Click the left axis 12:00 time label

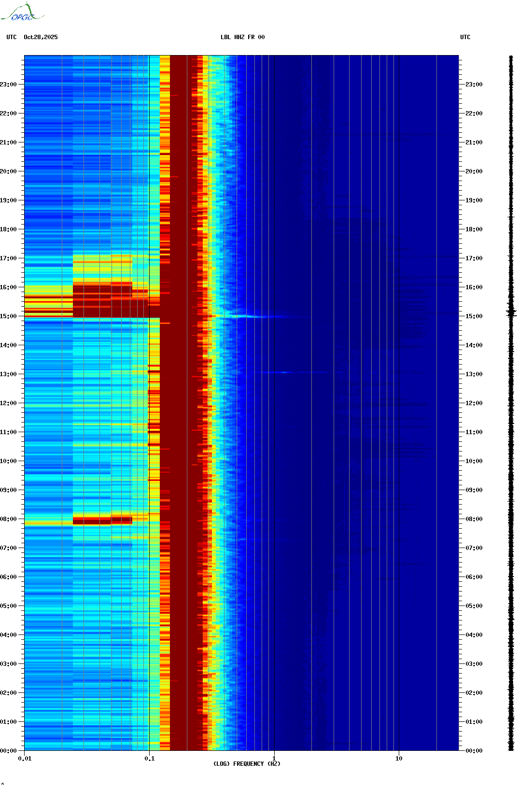8,403
